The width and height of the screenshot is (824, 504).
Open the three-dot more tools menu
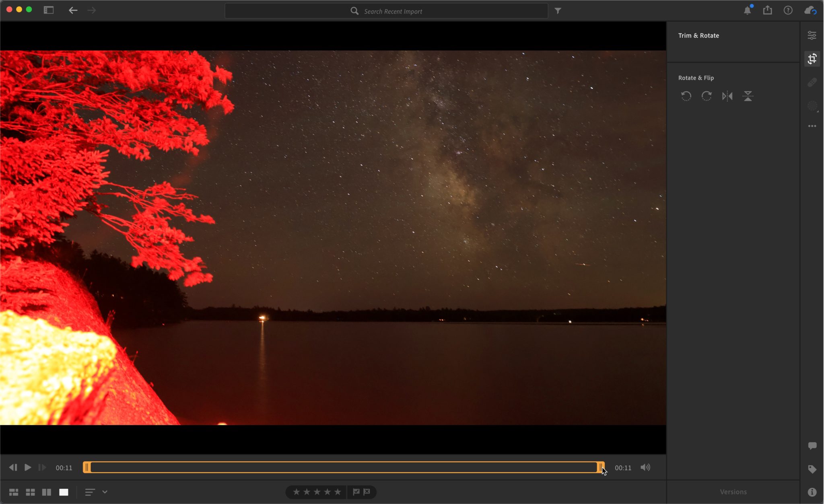point(813,125)
